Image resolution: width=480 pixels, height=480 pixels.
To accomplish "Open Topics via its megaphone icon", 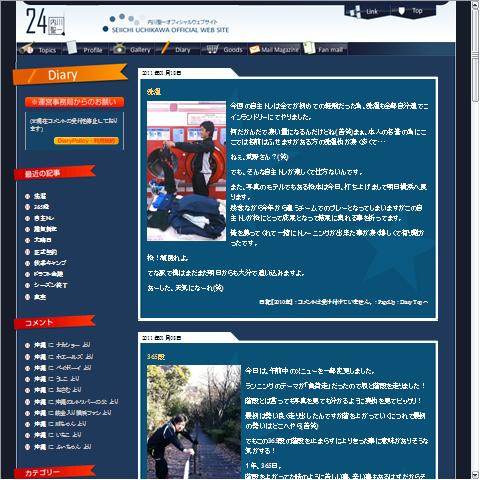I will click(26, 49).
